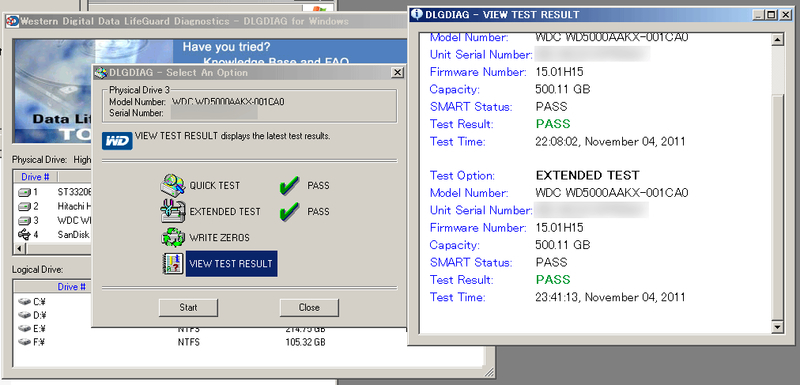Choose the WRITE ZEROS recycle icon
Viewport: 800px width, 385px height.
coord(173,238)
